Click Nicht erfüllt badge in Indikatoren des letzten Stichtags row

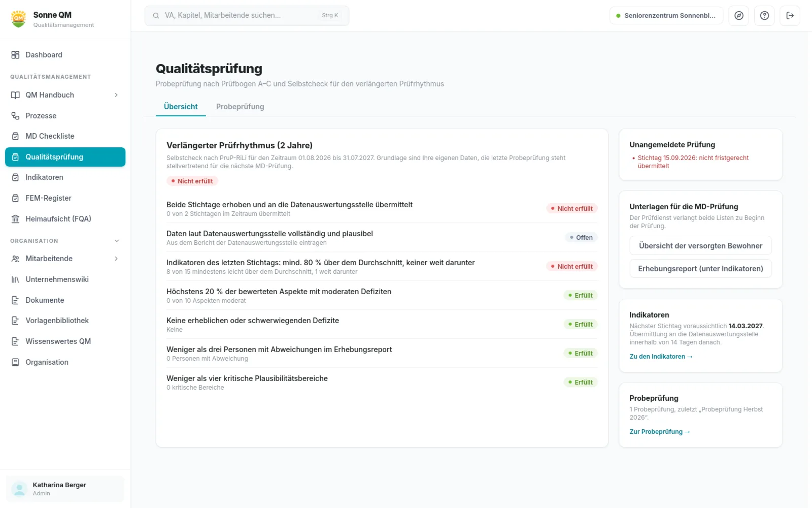pos(571,266)
